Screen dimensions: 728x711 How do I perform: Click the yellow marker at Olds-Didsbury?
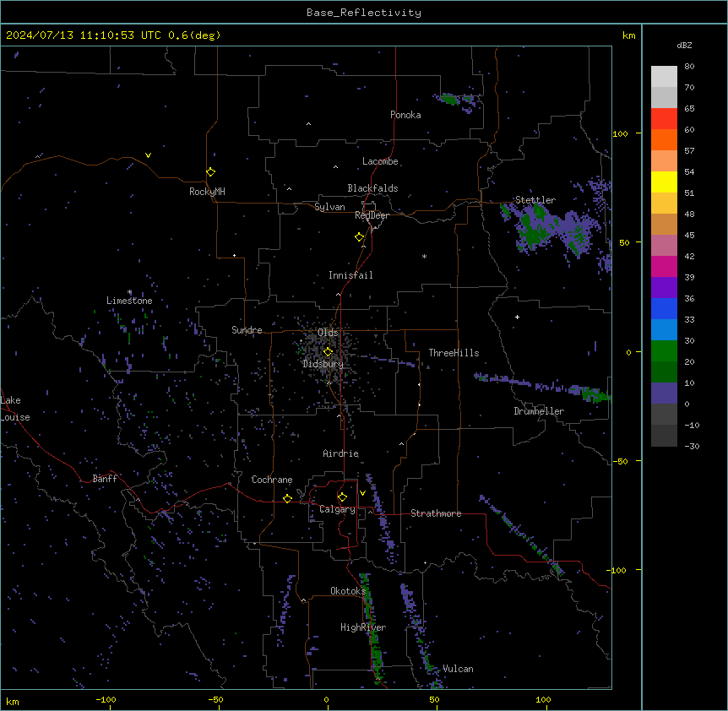tap(328, 351)
